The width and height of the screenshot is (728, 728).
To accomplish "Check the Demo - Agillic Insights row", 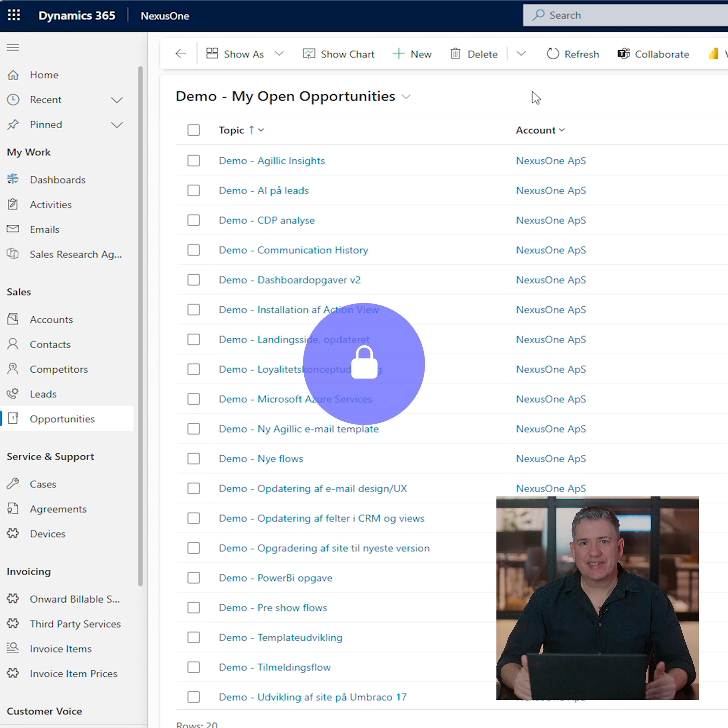I will (193, 161).
